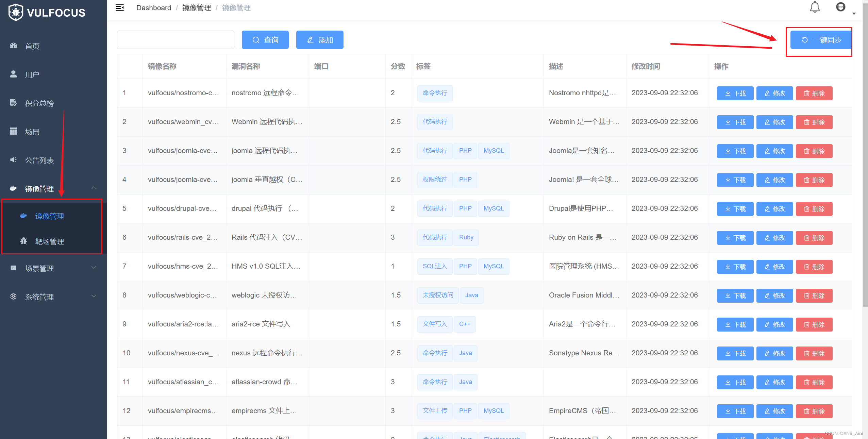Click the 查询 search button

click(x=265, y=40)
